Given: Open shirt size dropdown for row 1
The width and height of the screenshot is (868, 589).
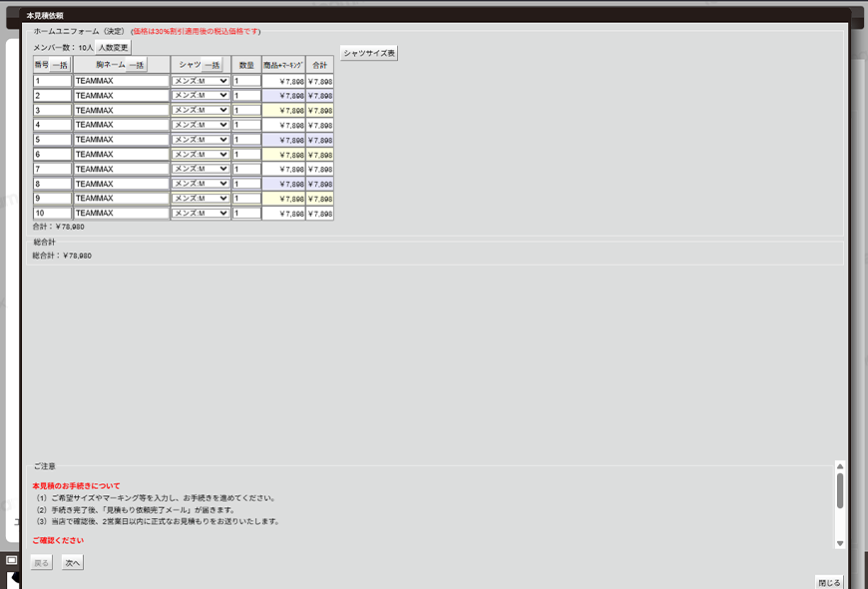Looking at the screenshot, I should coord(201,81).
